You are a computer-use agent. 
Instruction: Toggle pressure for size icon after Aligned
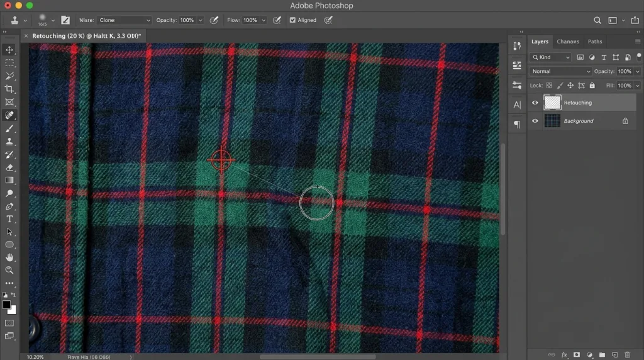(x=328, y=20)
